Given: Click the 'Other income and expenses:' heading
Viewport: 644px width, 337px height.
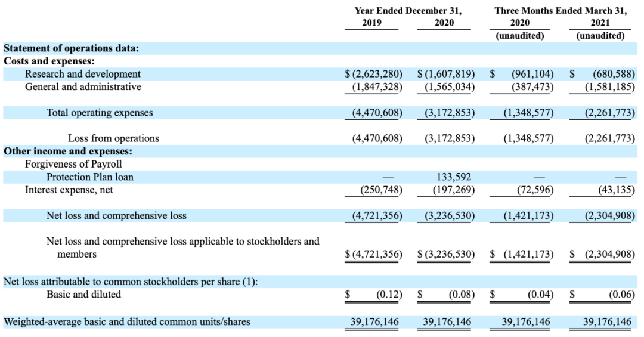Looking at the screenshot, I should coord(68,151).
